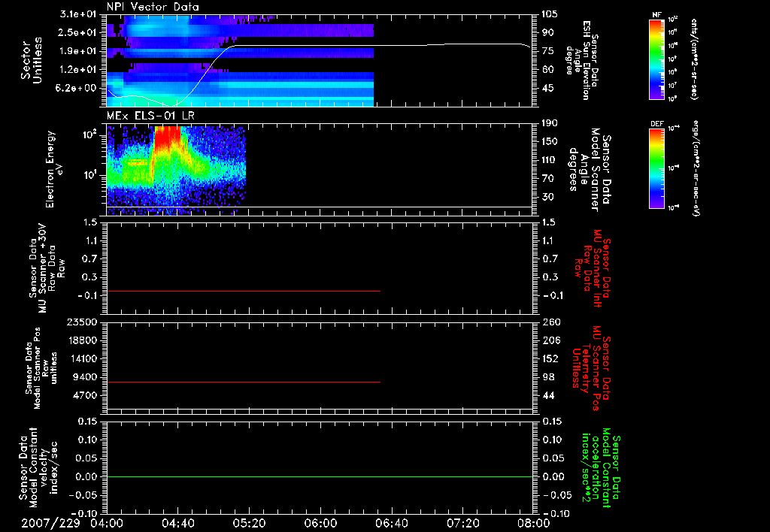Click the red line in Scanner Pos panel

tap(244, 382)
